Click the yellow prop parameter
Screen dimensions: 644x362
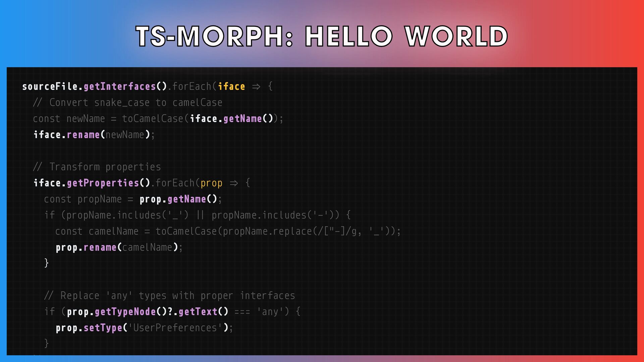(211, 183)
